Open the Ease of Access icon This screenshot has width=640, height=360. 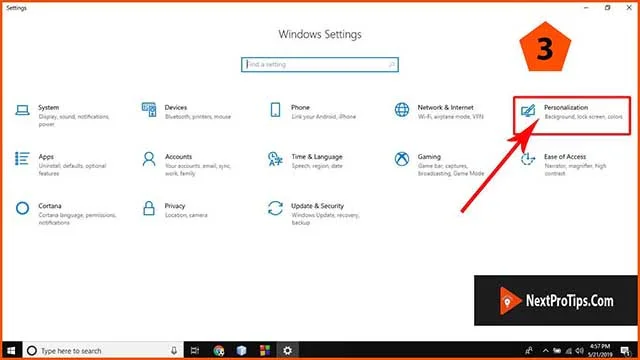coord(528,159)
